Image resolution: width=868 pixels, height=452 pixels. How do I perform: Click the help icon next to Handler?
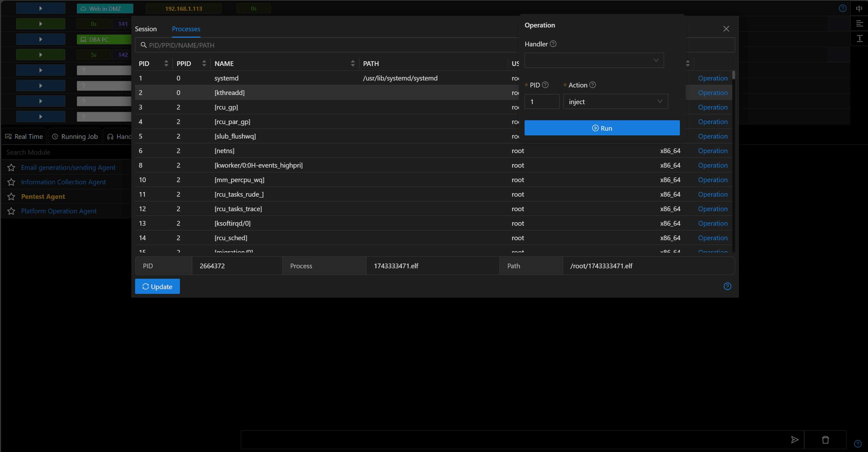(x=553, y=44)
